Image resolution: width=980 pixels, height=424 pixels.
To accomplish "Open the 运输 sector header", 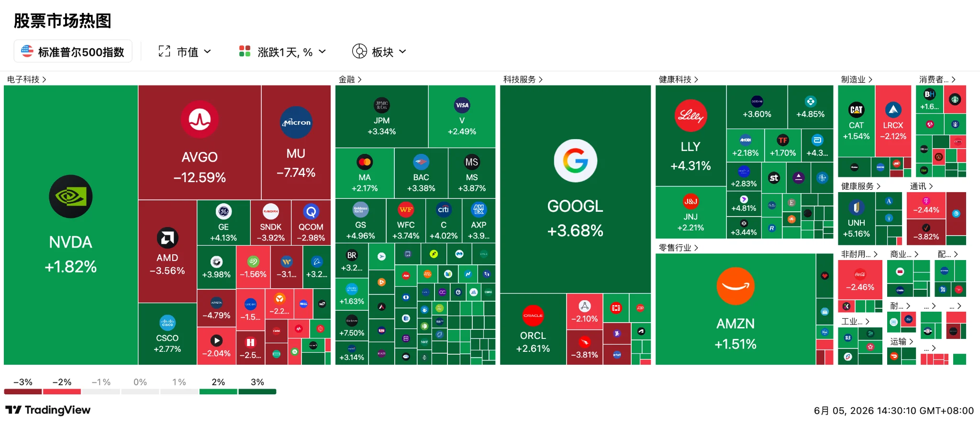I will [902, 341].
